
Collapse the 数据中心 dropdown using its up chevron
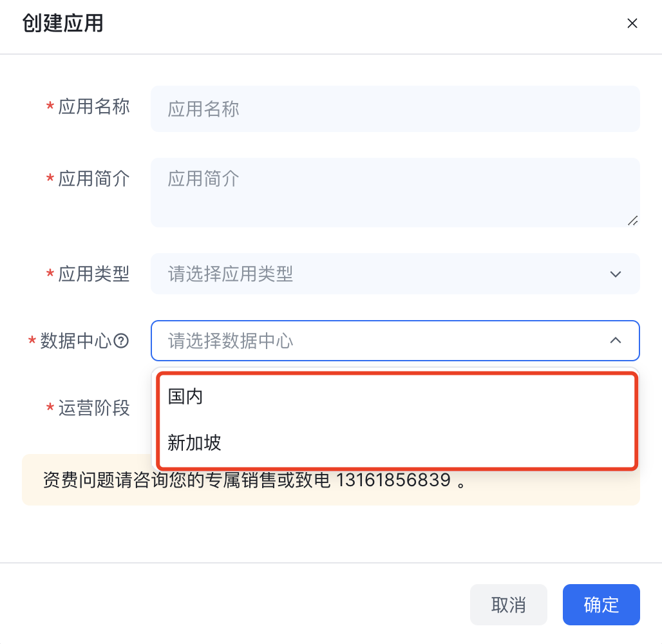coord(616,341)
